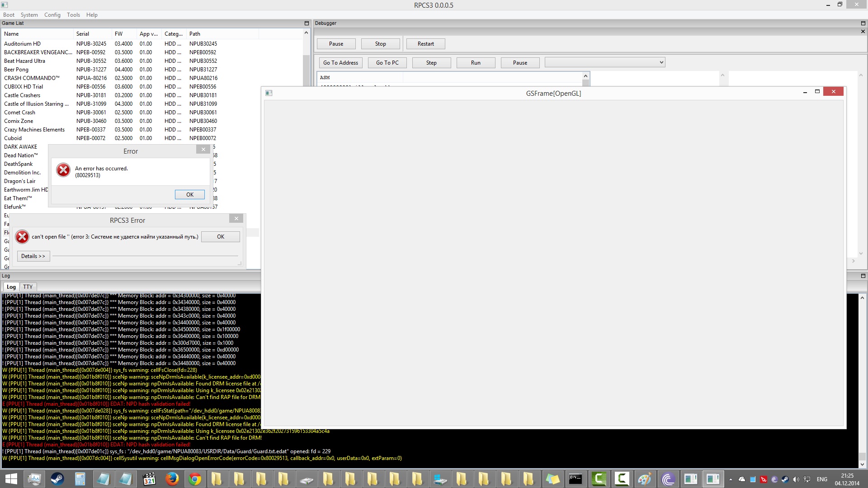
Task: Click the log panel vertical scrollbar
Action: [862, 380]
